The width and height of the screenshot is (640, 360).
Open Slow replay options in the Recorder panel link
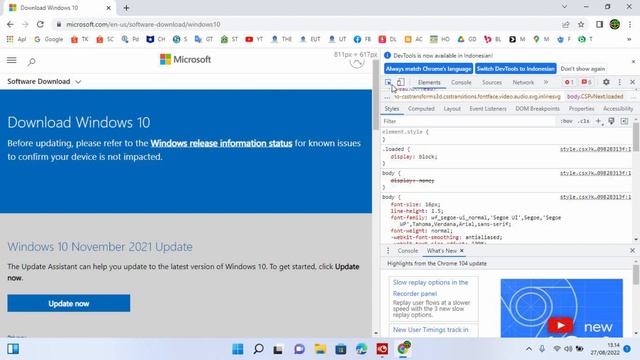(431, 288)
